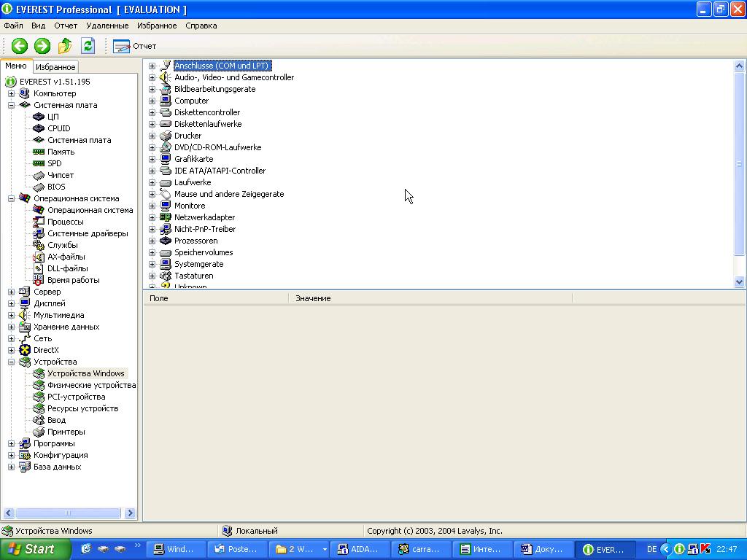Screen dimensions: 747x560
Task: Collapse the Операционная система parent node
Action: point(11,198)
